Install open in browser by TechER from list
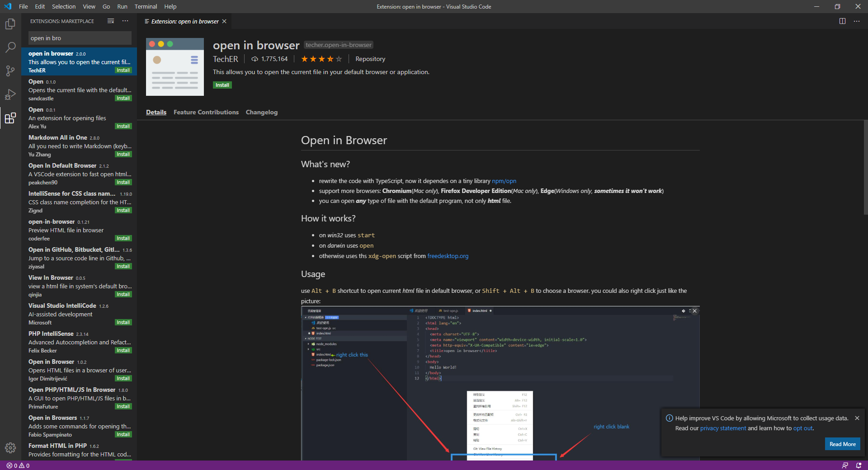The image size is (868, 470). tap(123, 70)
